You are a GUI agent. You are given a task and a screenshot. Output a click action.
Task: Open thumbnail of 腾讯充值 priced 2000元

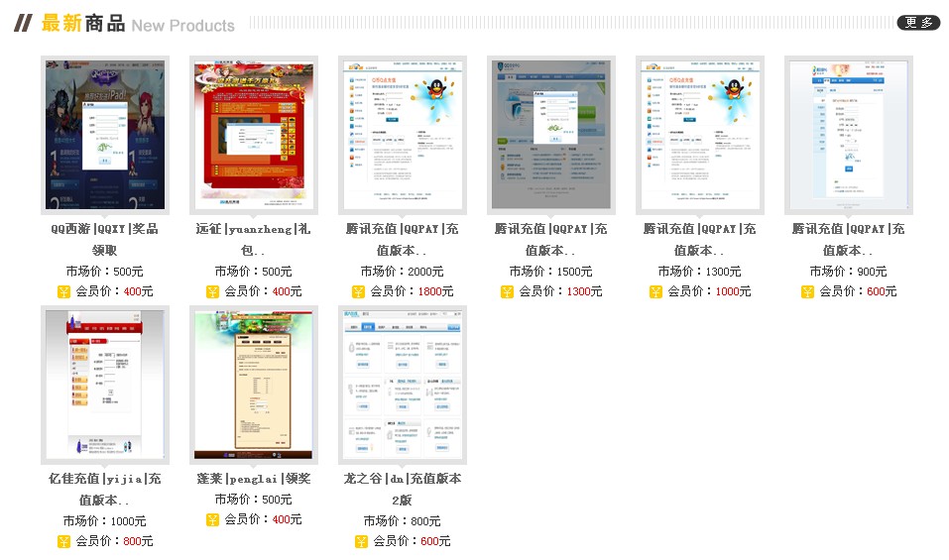point(403,135)
